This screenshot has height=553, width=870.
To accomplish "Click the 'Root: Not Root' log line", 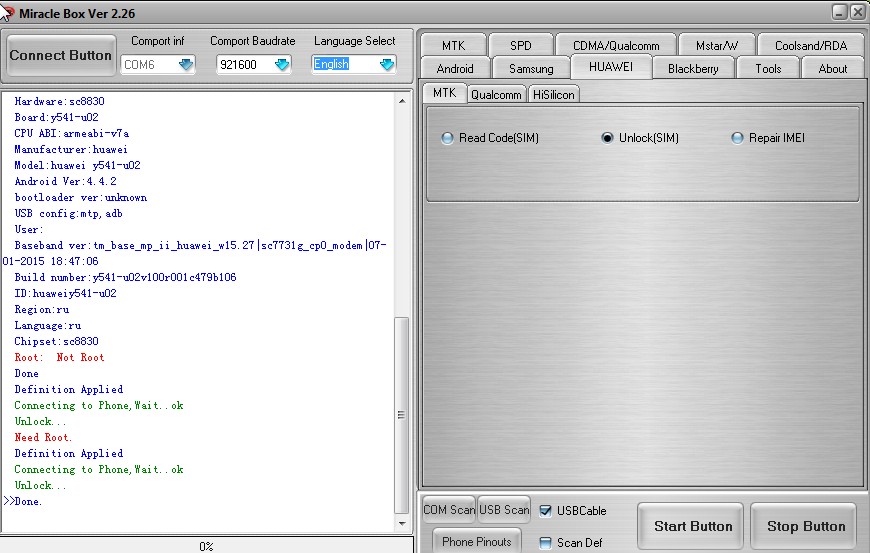I will click(x=59, y=358).
